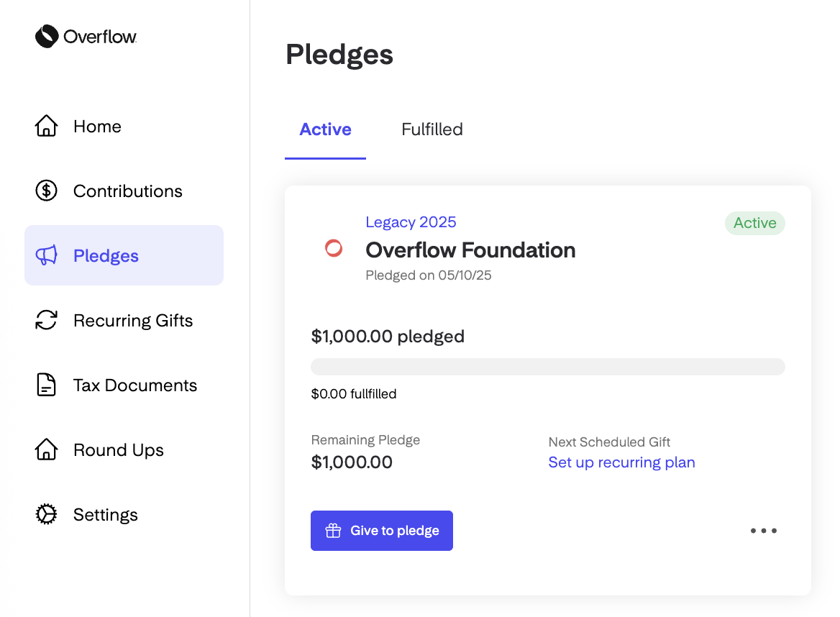Open the Overflow Foundation pledge title

click(x=470, y=250)
